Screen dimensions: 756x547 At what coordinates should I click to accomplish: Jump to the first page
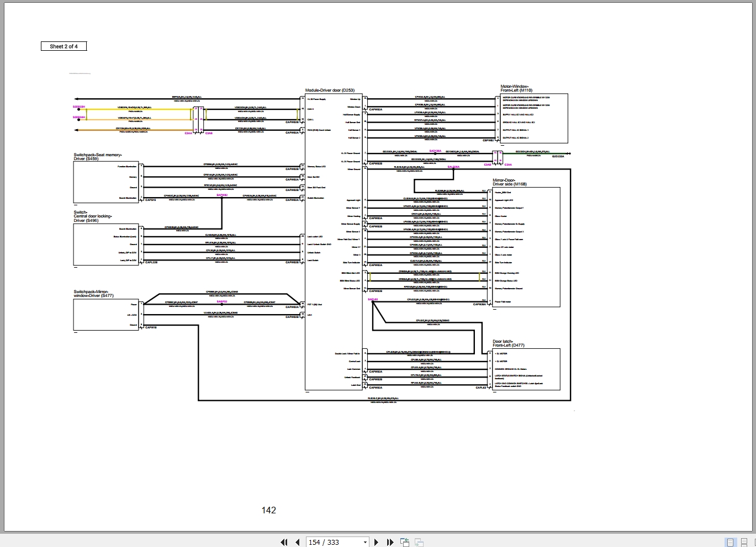[x=284, y=542]
